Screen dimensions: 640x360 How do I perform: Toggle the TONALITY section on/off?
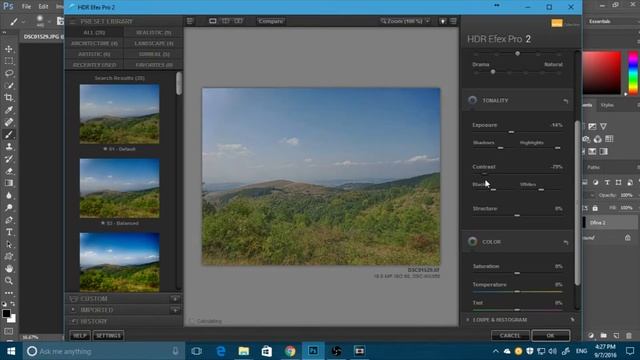point(472,100)
